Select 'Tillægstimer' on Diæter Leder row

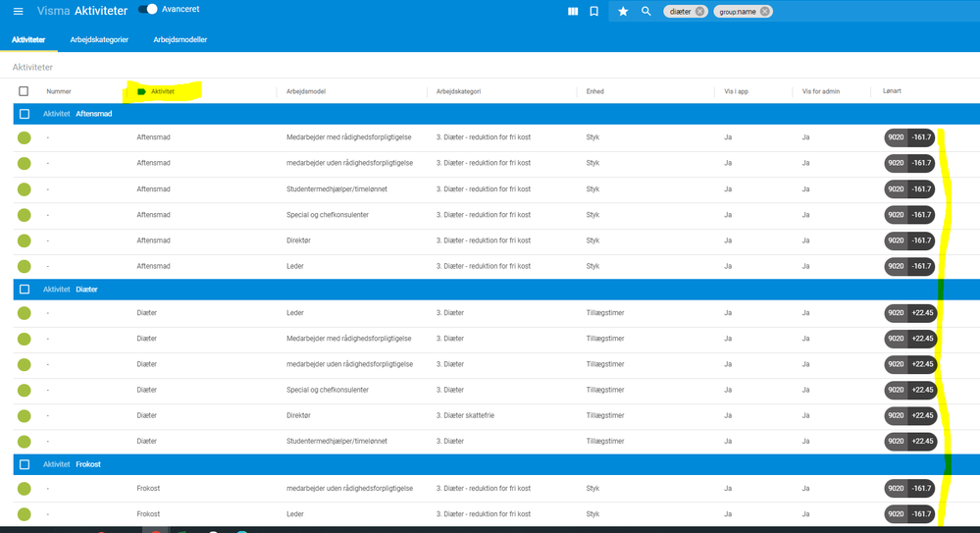[x=605, y=313]
